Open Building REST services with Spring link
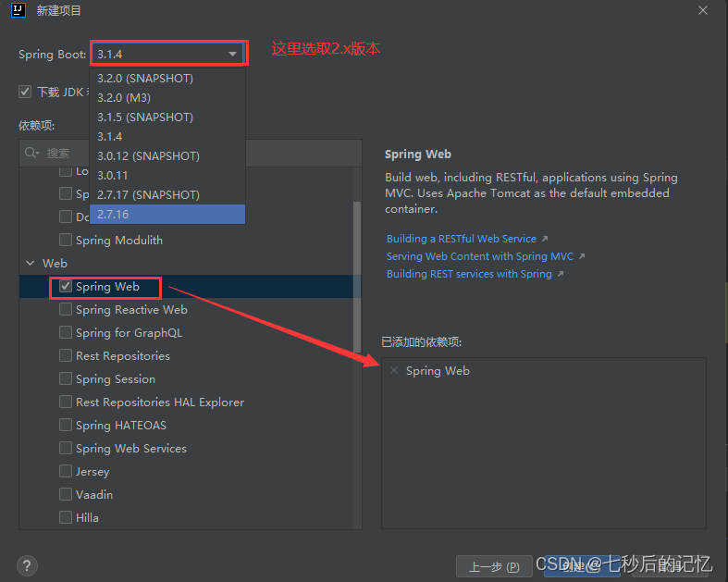This screenshot has width=728, height=582. (469, 274)
